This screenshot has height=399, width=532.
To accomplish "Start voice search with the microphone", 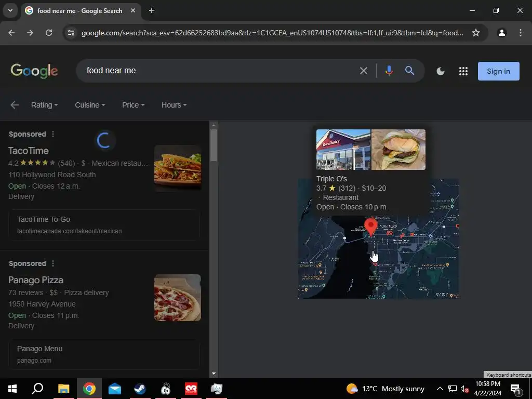I will point(389,71).
